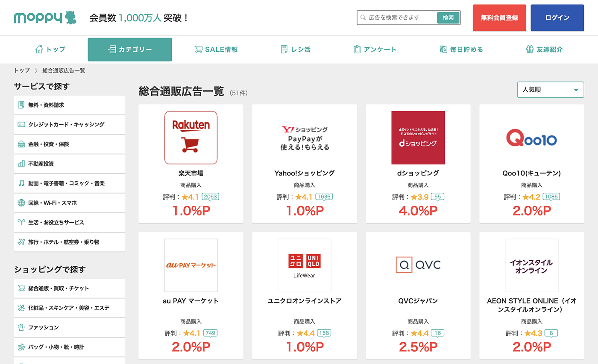This screenshot has width=598, height=364.
Task: Click the 楽天市場 title text
Action: [x=191, y=173]
